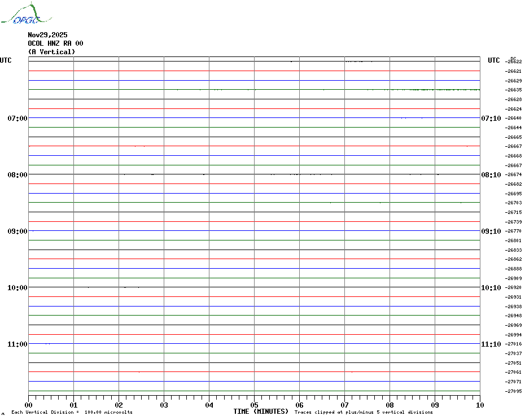Click the (A Vertical) component label
The width and height of the screenshot is (525, 420).
coord(51,52)
